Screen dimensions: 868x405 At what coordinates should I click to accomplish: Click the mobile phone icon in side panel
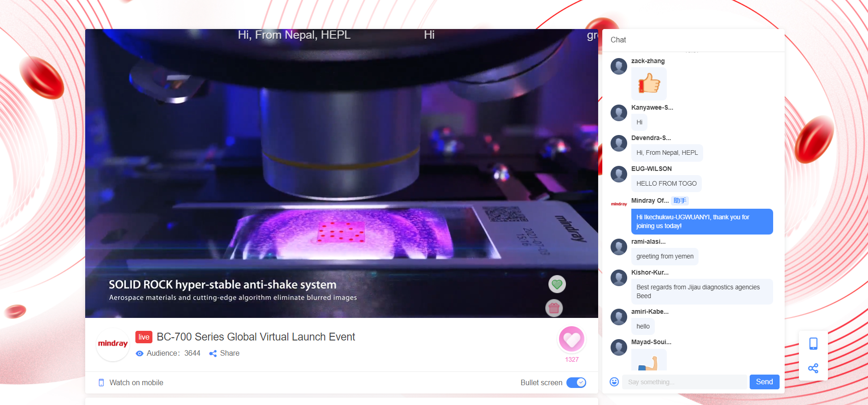(x=813, y=344)
